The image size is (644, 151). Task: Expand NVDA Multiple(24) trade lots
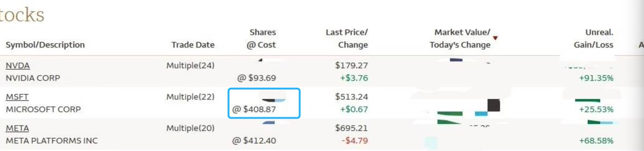click(190, 65)
